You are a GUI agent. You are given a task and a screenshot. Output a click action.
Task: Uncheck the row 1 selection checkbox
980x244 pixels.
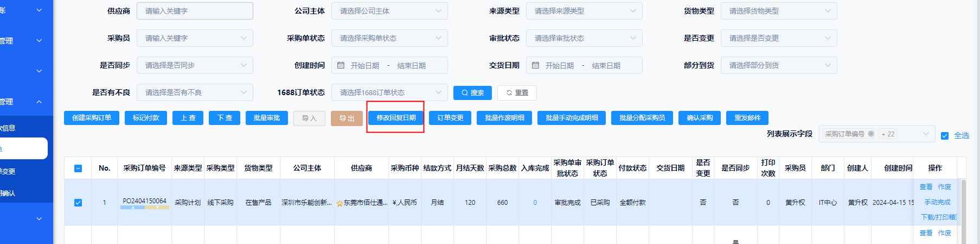[x=78, y=203]
